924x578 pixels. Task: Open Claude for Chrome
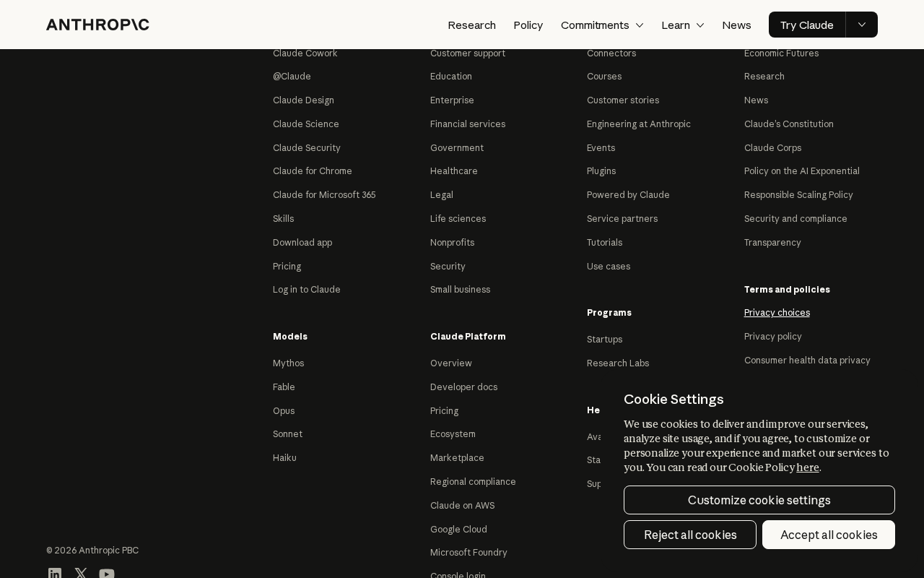313,171
